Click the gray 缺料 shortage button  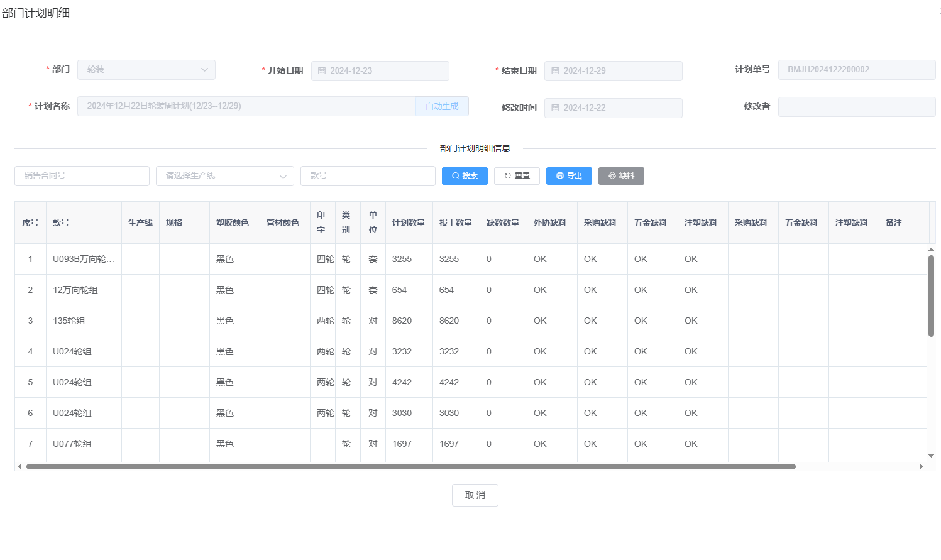tap(621, 176)
